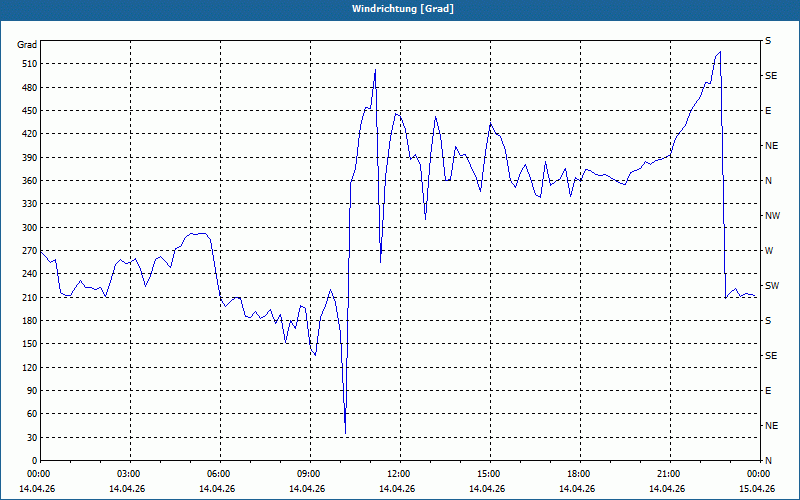This screenshot has width=800, height=500.
Task: Click the 390 degree label
Action: (x=30, y=158)
